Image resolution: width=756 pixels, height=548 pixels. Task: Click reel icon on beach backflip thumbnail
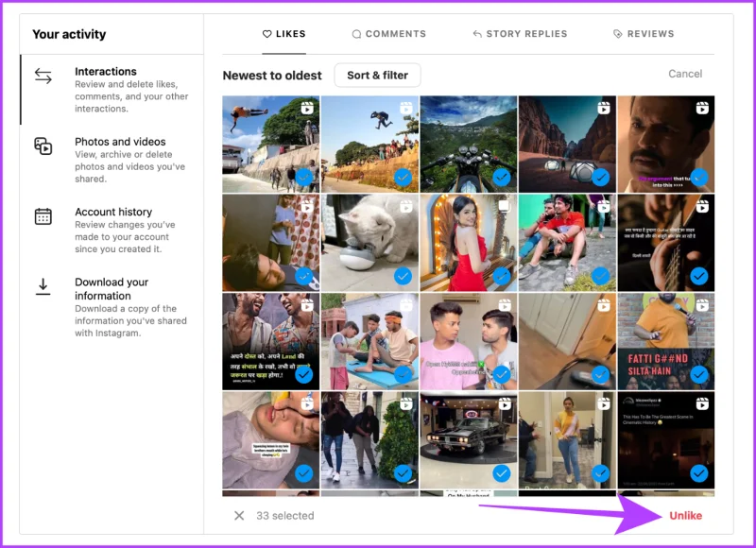pos(307,108)
